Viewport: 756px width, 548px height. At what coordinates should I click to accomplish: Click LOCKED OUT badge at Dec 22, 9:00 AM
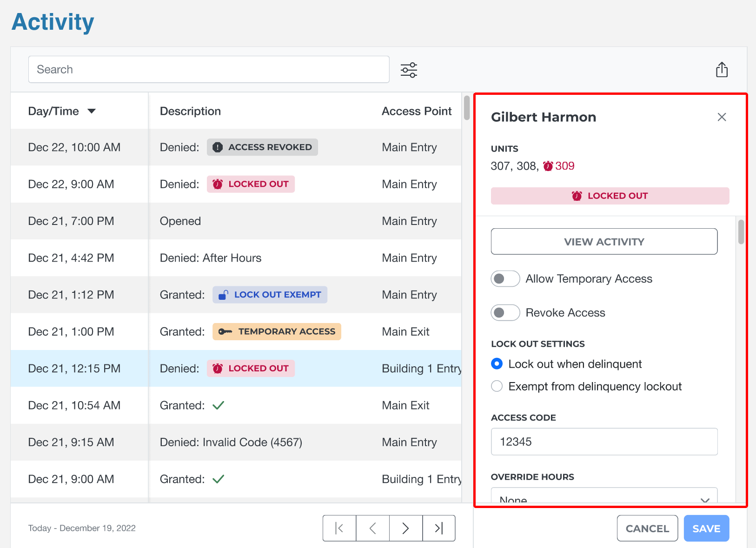[251, 184]
